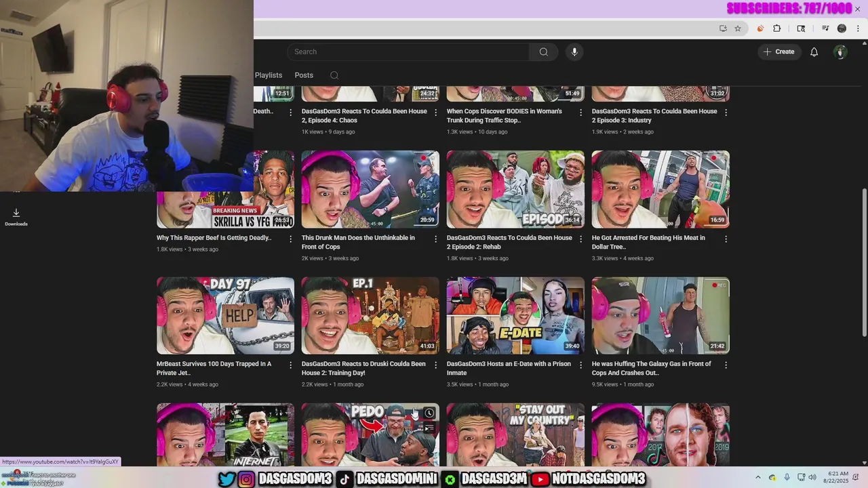The width and height of the screenshot is (868, 488).
Task: Open Downloads in the sidebar
Action: (16, 217)
